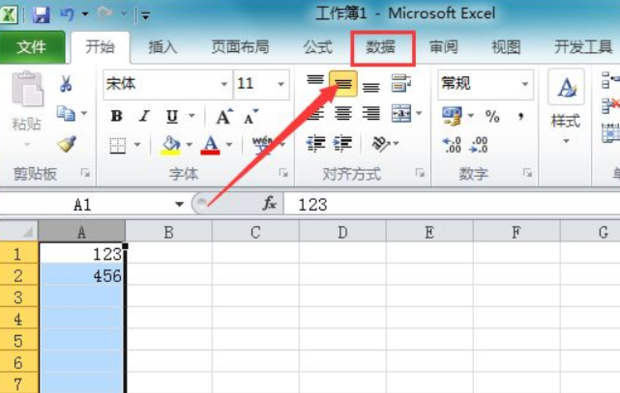Open the 剪贴板 clipboard pane launcher
Viewport: 620px width, 393px height.
tap(85, 173)
